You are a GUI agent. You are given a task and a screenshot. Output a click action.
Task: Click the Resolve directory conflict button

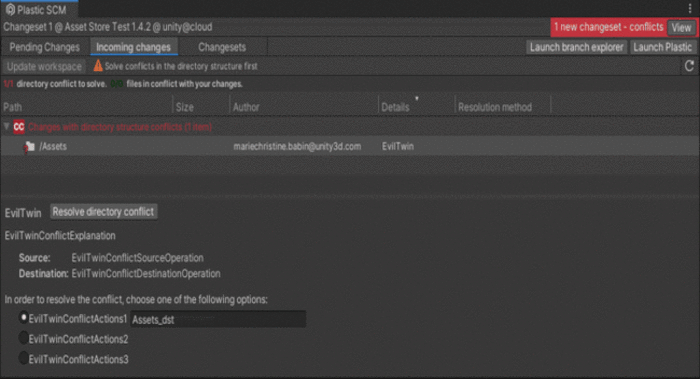(103, 212)
